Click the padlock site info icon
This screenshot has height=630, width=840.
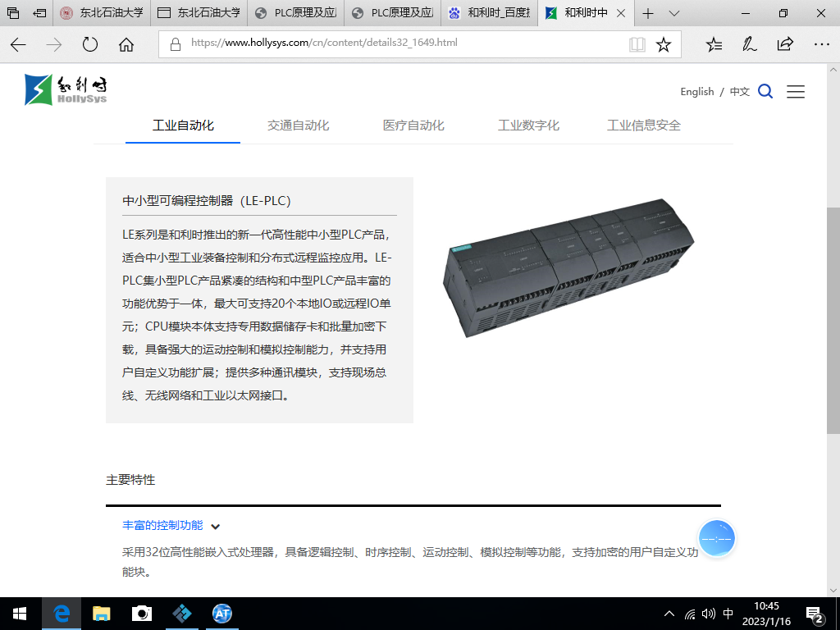coord(176,44)
